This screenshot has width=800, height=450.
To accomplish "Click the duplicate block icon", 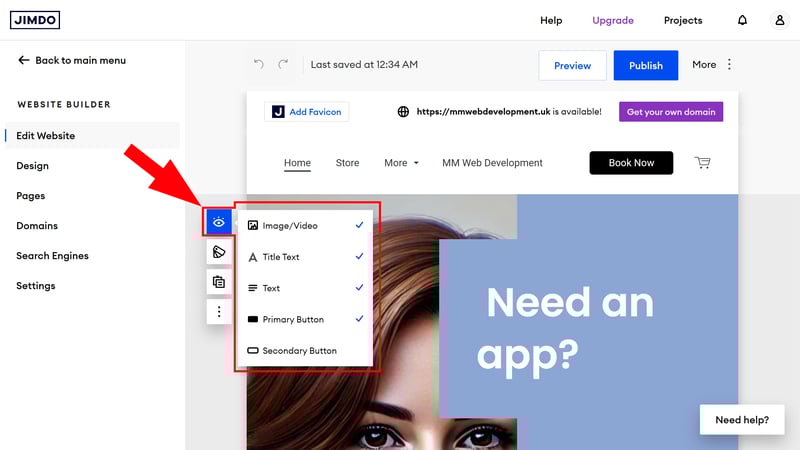I will [x=219, y=282].
